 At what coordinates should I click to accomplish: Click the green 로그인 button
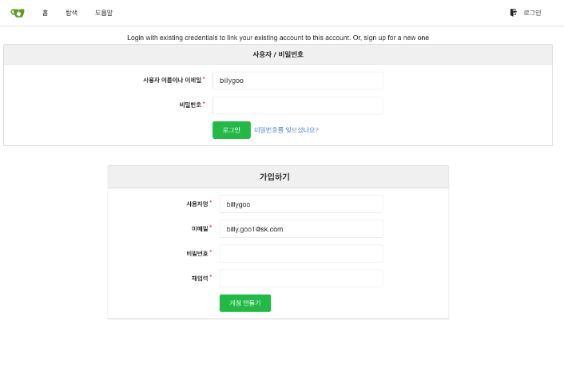pos(232,130)
